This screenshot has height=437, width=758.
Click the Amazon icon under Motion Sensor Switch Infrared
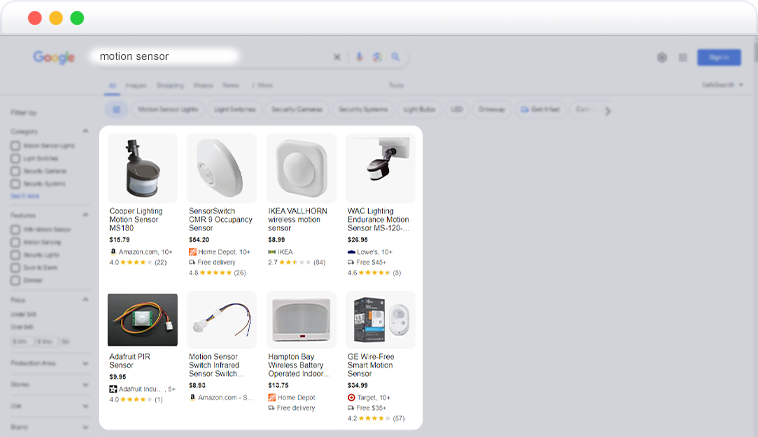[x=192, y=397]
